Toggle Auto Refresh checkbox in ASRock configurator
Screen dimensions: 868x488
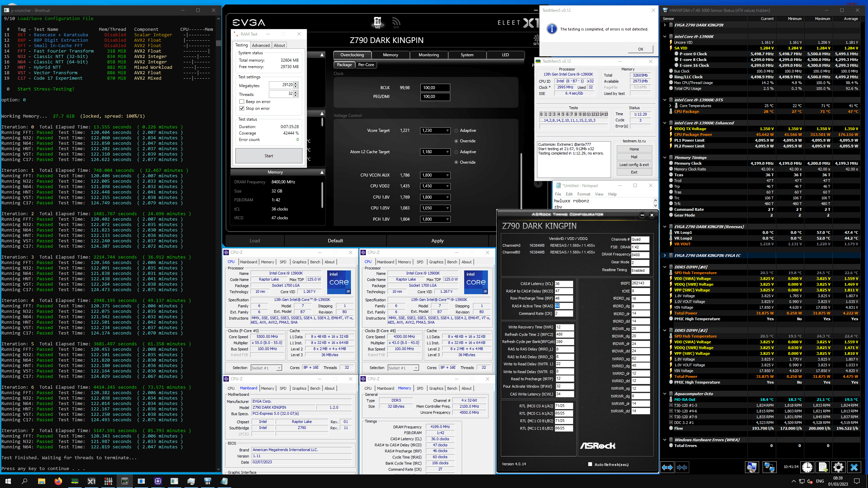point(590,464)
